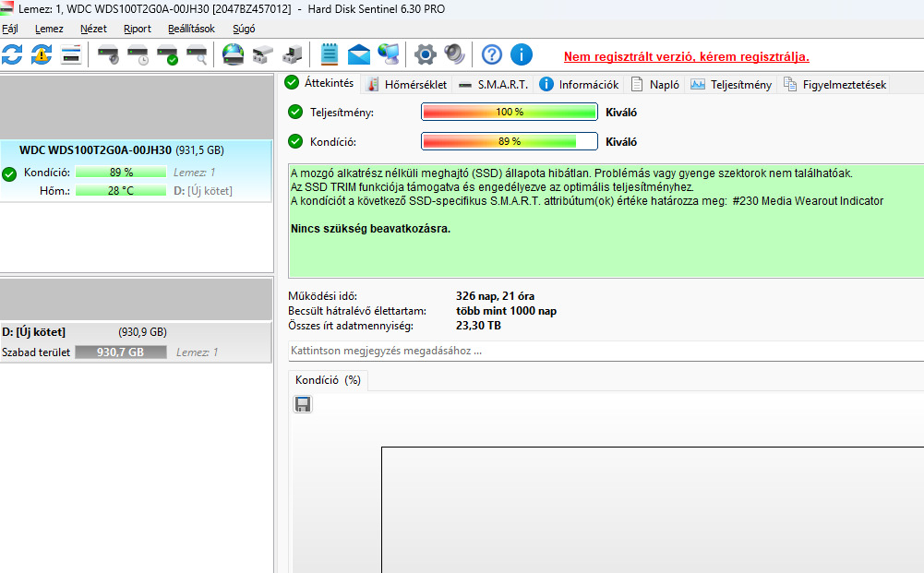Click the disk panel list toolbar icon
The height and width of the screenshot is (573, 924).
point(71,54)
